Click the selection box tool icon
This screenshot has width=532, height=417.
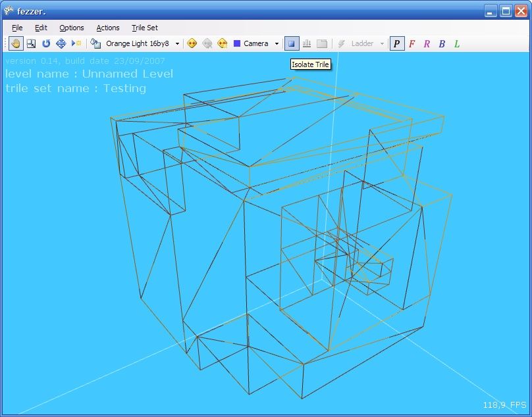pos(31,43)
